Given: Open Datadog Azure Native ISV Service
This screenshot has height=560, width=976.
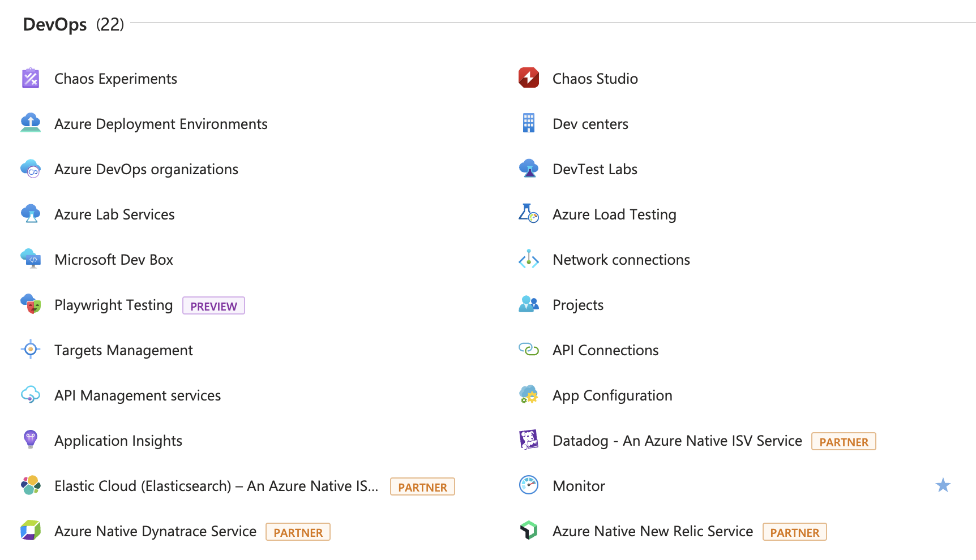Looking at the screenshot, I should [677, 441].
